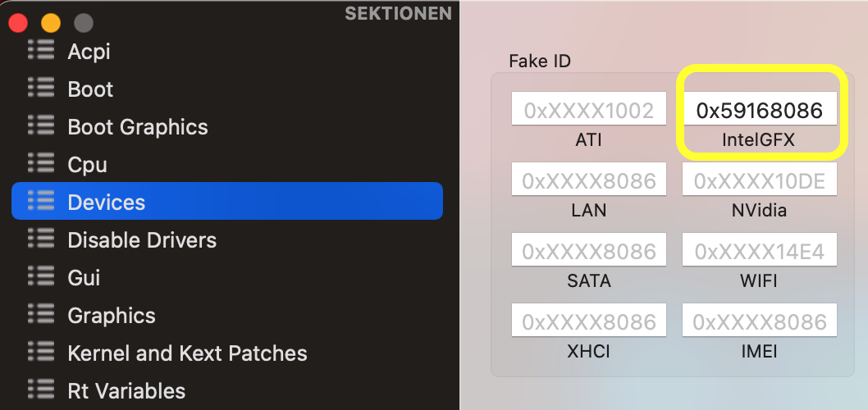
Task: Go to the Boot Graphics section
Action: [138, 127]
